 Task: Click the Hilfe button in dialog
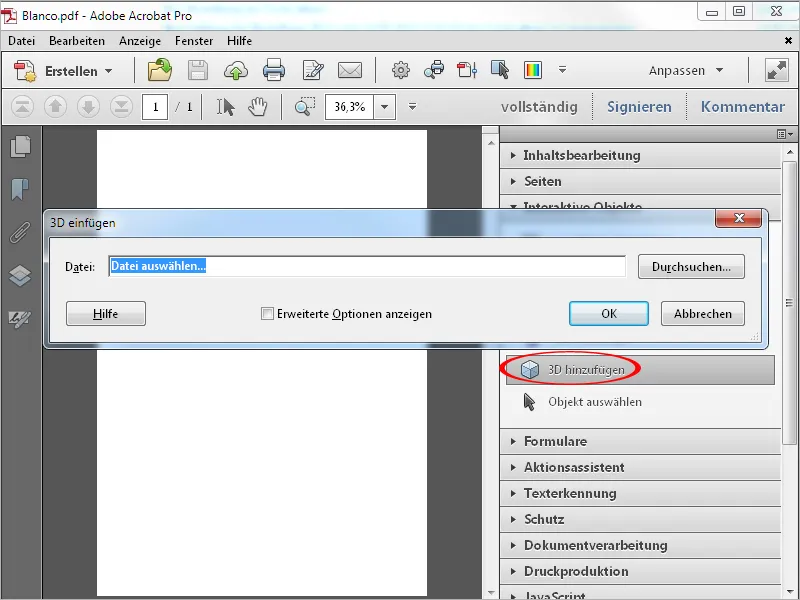pos(106,313)
